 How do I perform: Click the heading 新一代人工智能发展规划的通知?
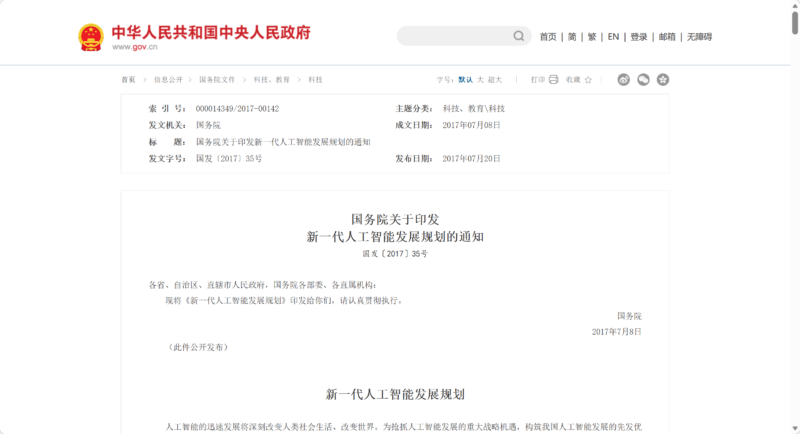395,237
